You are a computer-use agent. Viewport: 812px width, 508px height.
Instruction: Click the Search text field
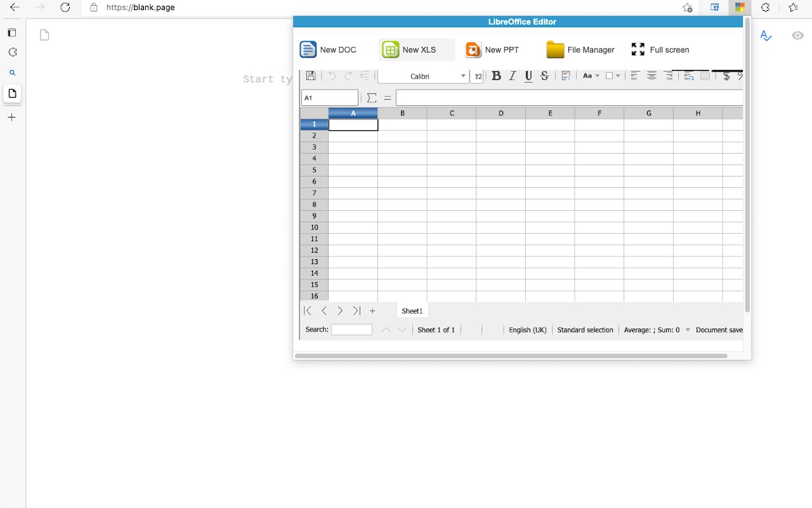351,330
